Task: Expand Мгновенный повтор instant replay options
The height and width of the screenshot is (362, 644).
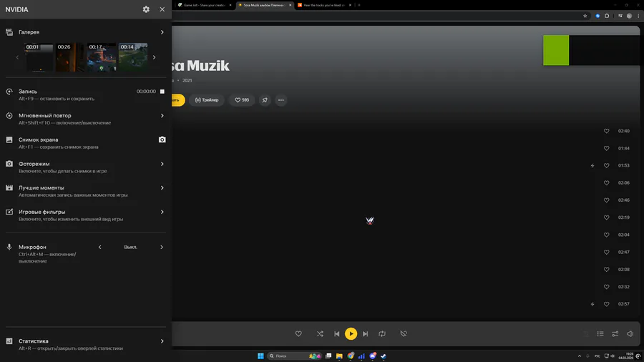Action: pos(162,116)
